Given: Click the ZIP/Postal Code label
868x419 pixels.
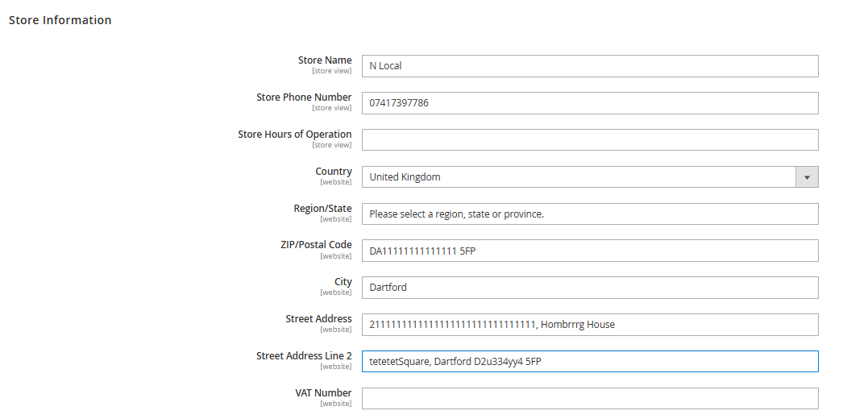Looking at the screenshot, I should (x=316, y=245).
